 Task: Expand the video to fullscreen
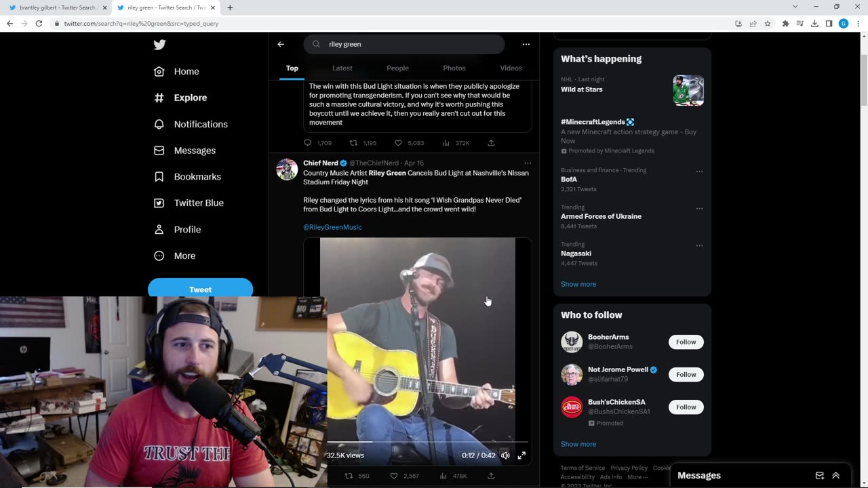click(521, 455)
